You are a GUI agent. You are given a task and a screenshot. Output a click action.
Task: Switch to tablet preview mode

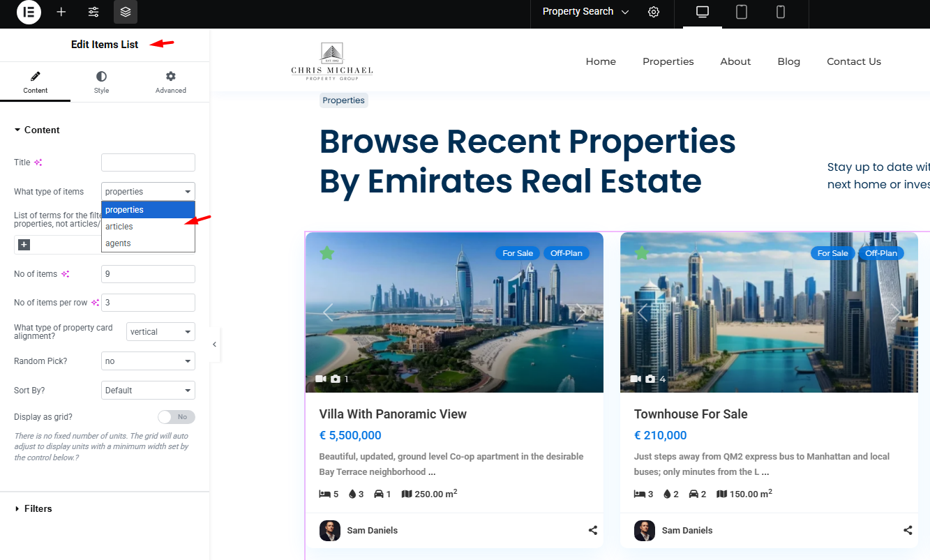click(x=742, y=12)
